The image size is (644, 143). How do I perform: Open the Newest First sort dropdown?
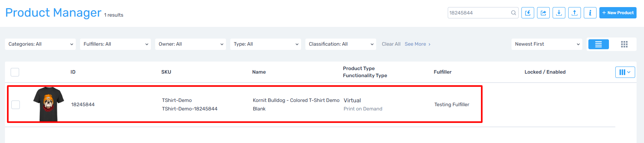[x=547, y=44]
